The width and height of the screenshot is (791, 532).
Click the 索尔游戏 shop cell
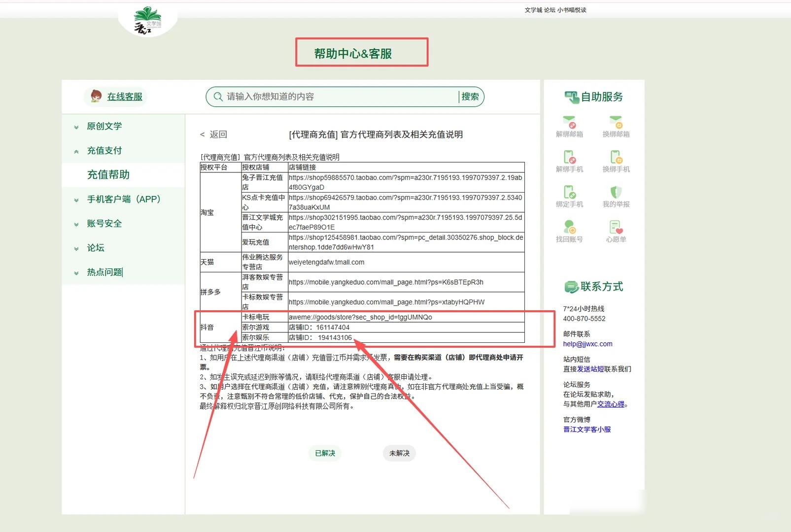[264, 328]
